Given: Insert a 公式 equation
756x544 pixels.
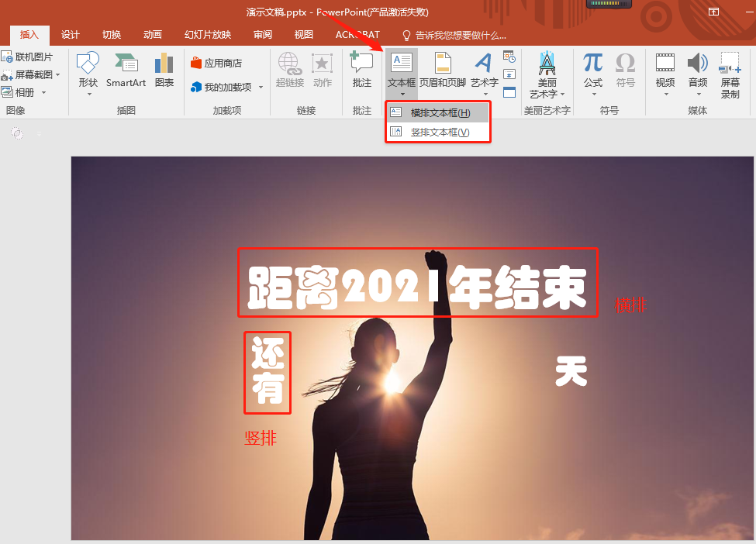Looking at the screenshot, I should click(593, 71).
